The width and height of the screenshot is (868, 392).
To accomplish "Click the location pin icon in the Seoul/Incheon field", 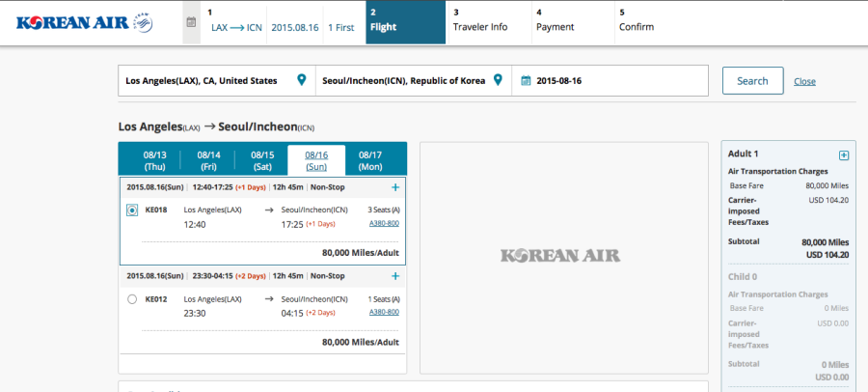I will pyautogui.click(x=498, y=80).
